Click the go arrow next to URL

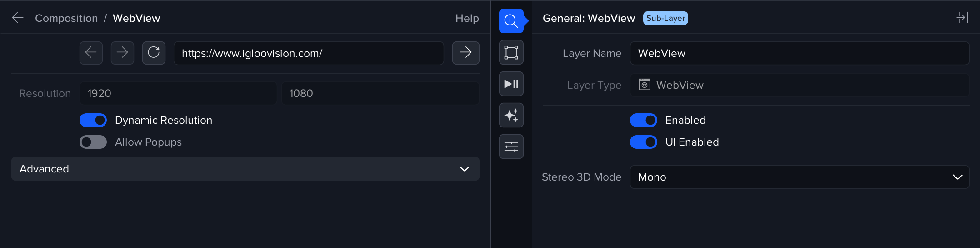coord(465,53)
